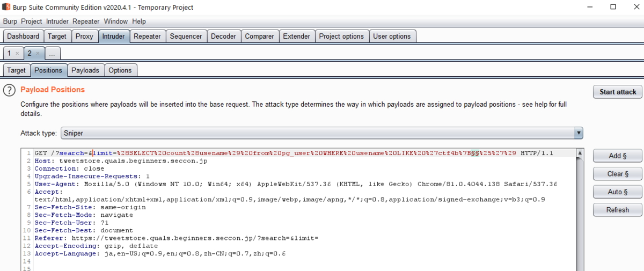Click the User-Agent header line
Screen dimensions: 644x271
click(296, 184)
